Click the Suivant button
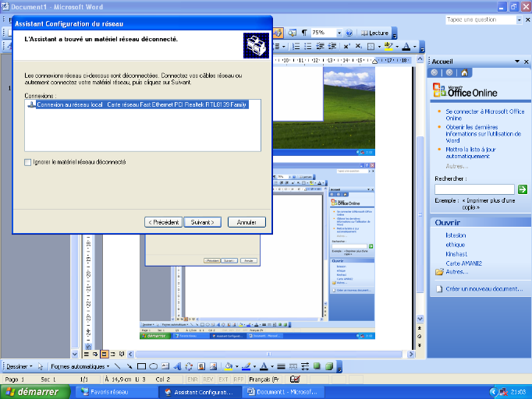The width and height of the screenshot is (532, 399). pyautogui.click(x=204, y=222)
